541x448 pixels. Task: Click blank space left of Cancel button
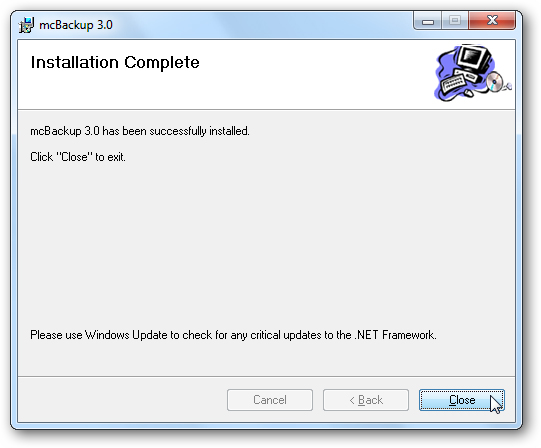tap(121, 400)
